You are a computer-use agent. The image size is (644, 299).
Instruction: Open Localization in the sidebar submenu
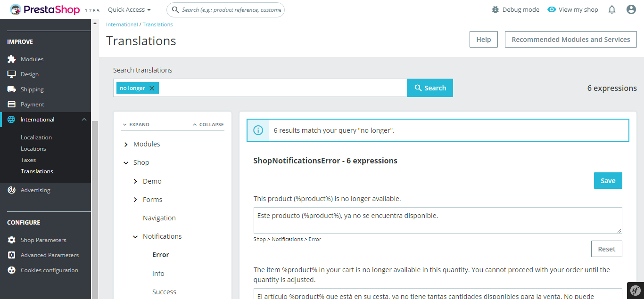tap(36, 137)
